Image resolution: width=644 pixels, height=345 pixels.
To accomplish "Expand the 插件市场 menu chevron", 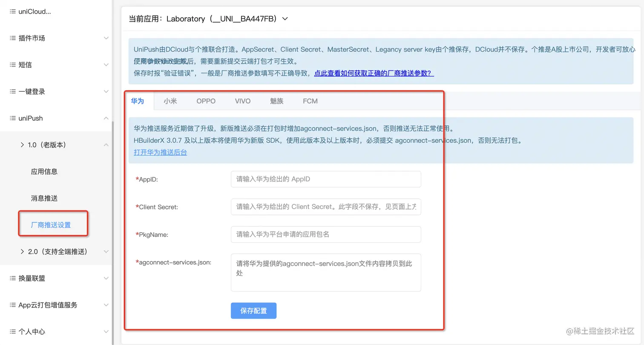I will click(106, 38).
